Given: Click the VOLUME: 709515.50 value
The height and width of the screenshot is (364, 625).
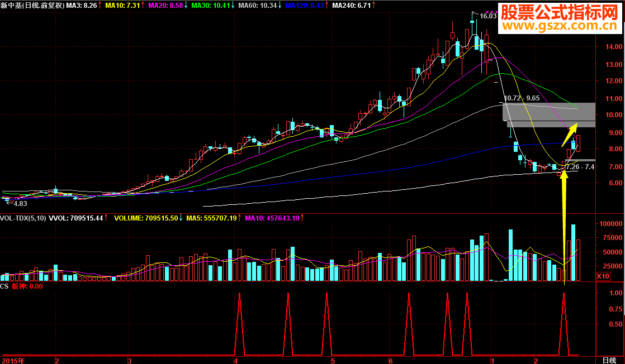Looking at the screenshot, I should [x=146, y=218].
